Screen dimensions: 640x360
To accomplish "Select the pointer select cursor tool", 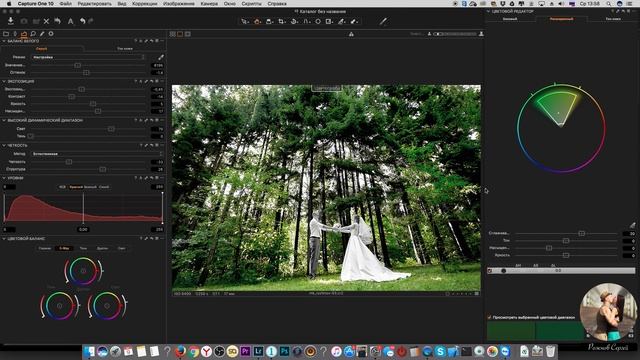I will (x=244, y=21).
